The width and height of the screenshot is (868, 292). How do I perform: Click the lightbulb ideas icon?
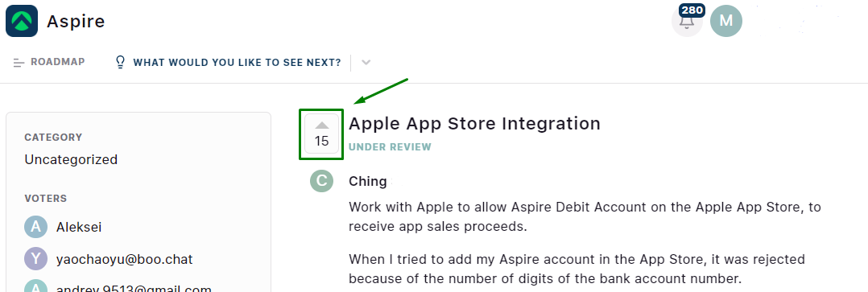point(120,62)
